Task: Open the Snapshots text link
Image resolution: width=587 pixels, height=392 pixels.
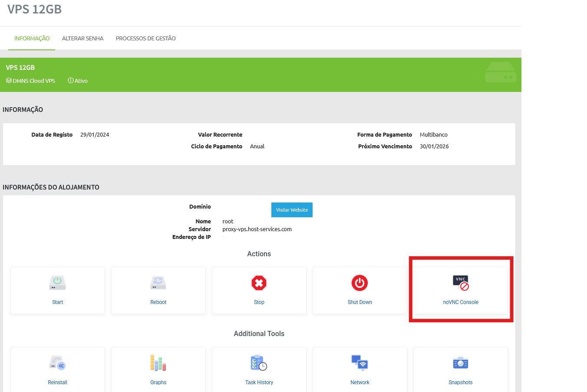Action: (460, 382)
